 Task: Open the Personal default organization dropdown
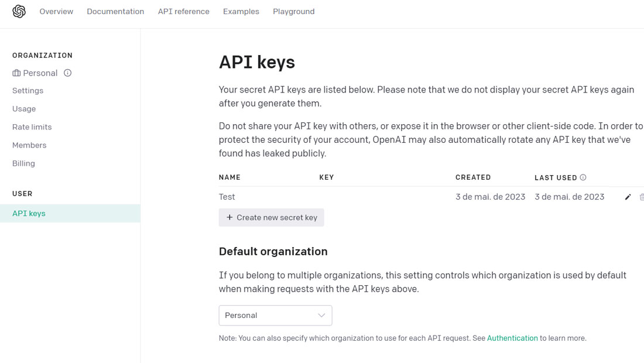[x=275, y=316]
